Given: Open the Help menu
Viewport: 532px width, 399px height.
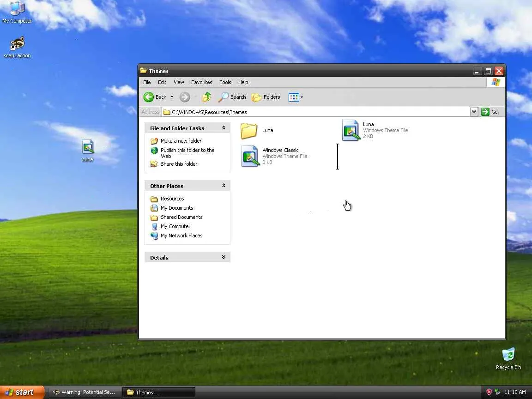Looking at the screenshot, I should click(x=243, y=82).
